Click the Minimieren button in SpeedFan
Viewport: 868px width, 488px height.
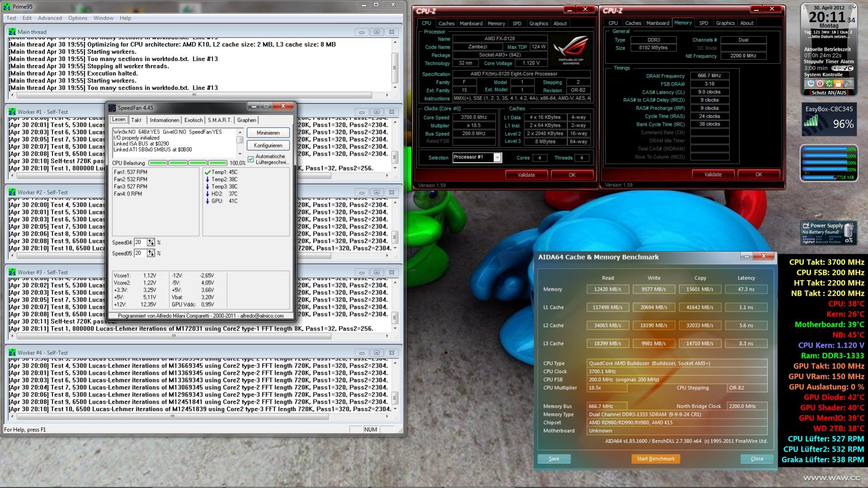pos(268,133)
